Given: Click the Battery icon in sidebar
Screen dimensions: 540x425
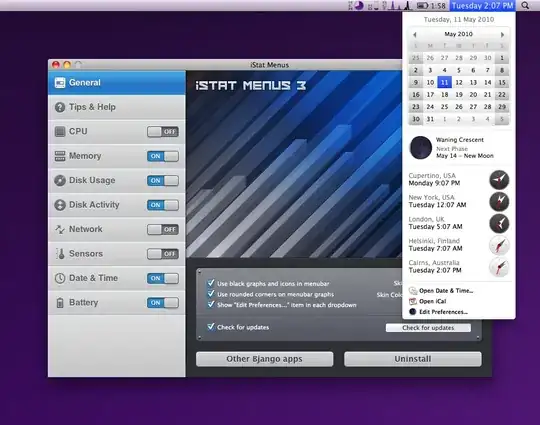Looking at the screenshot, I should point(60,303).
